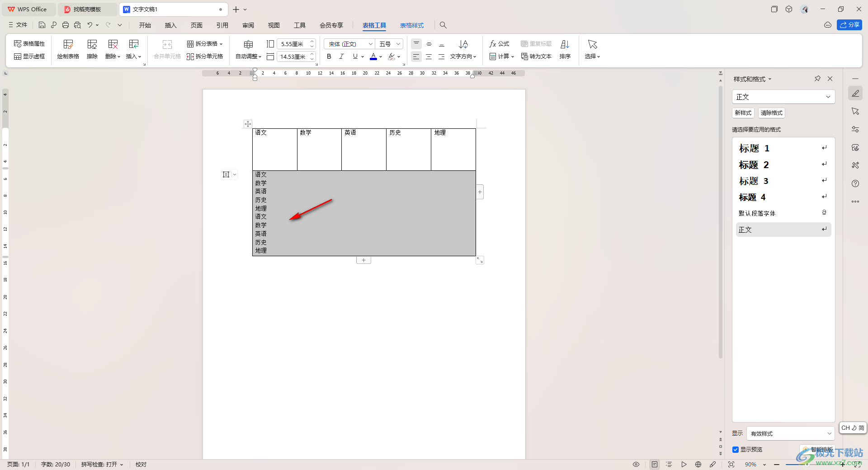Apply the blue font color swatch
Viewport: 868px width, 470px height.
point(373,56)
